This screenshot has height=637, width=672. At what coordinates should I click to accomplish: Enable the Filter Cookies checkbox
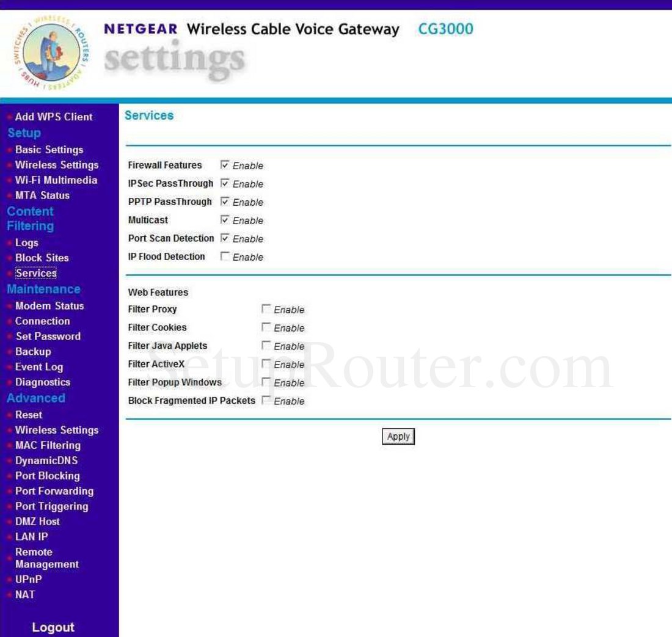(266, 327)
